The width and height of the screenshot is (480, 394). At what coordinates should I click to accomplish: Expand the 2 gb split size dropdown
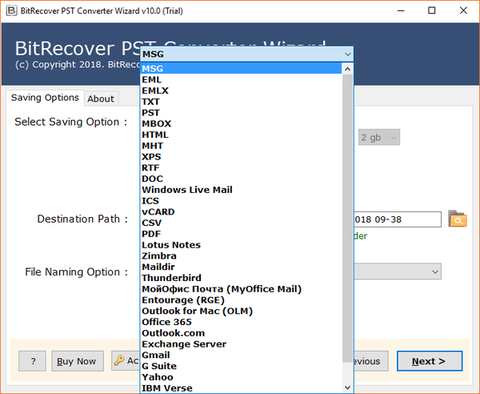[x=379, y=137]
